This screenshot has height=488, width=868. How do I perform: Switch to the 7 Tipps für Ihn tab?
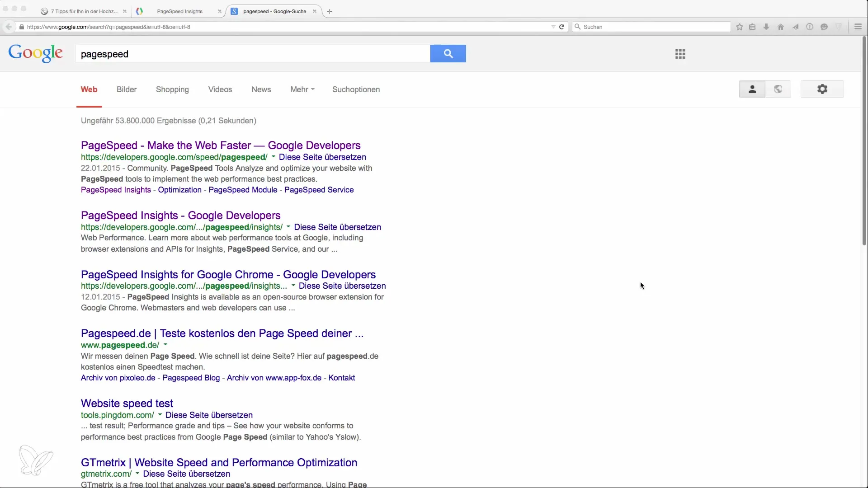84,11
